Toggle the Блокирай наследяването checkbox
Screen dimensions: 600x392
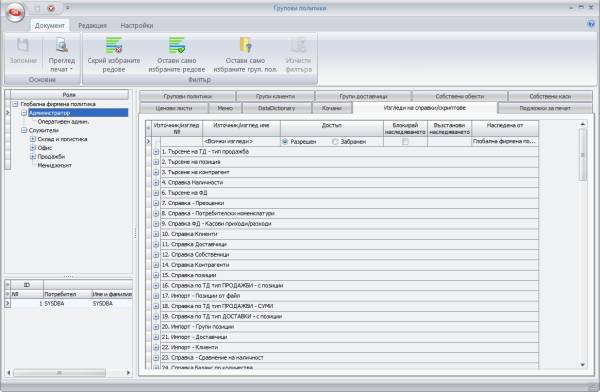[x=405, y=142]
